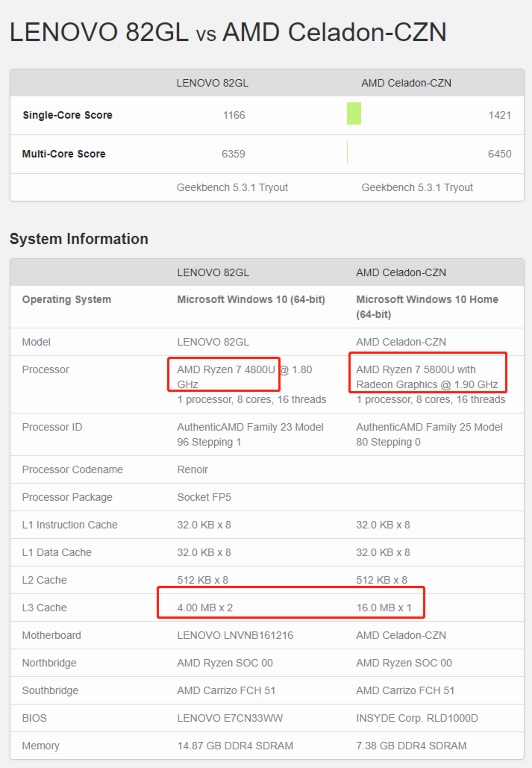Click the System Information heading
532x768 pixels.
pyautogui.click(x=79, y=239)
